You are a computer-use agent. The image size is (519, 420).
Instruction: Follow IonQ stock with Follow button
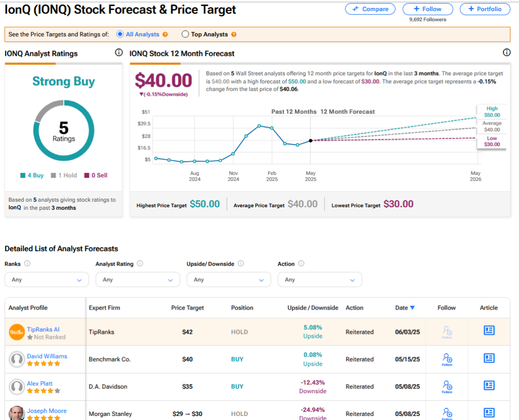pyautogui.click(x=428, y=9)
